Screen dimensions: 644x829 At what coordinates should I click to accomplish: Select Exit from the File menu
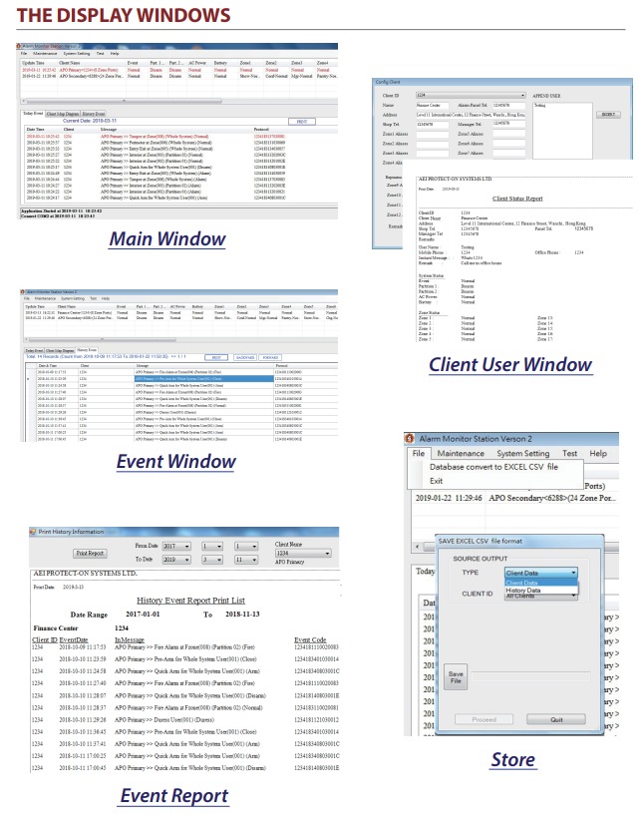click(437, 481)
